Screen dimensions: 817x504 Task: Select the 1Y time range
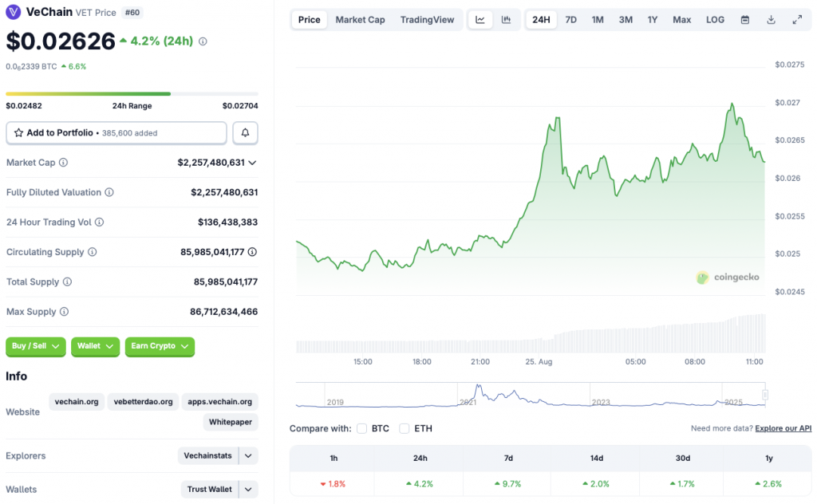point(653,20)
